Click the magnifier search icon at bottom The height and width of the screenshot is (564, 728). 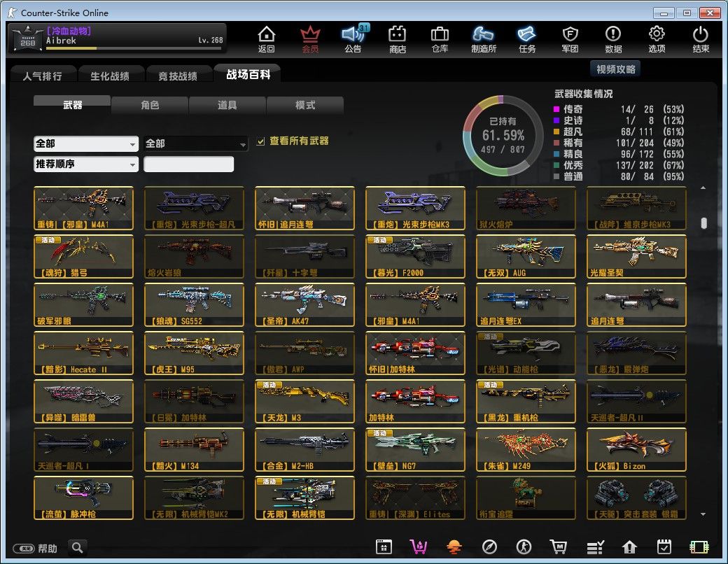tap(77, 547)
